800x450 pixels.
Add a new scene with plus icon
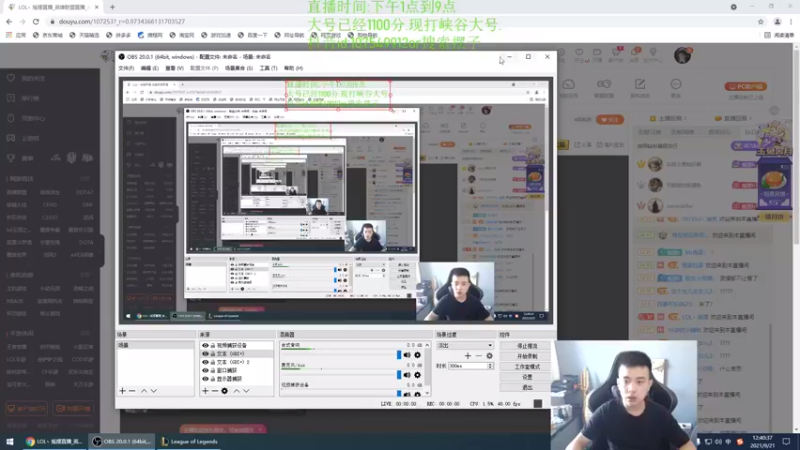pyautogui.click(x=122, y=391)
